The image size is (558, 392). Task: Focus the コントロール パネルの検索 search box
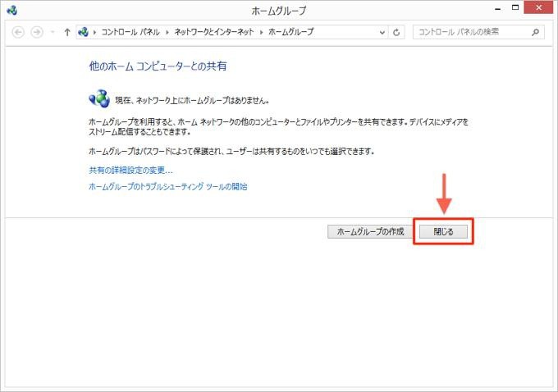pos(469,33)
